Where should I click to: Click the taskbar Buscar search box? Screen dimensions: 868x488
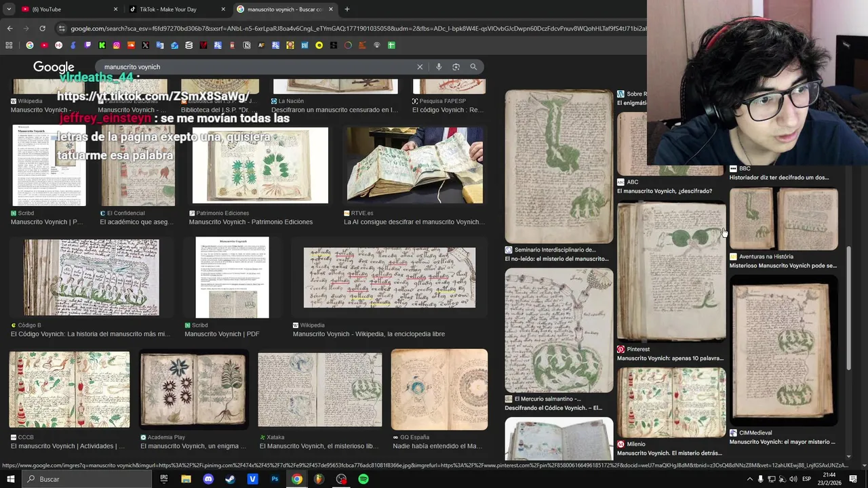click(x=87, y=479)
